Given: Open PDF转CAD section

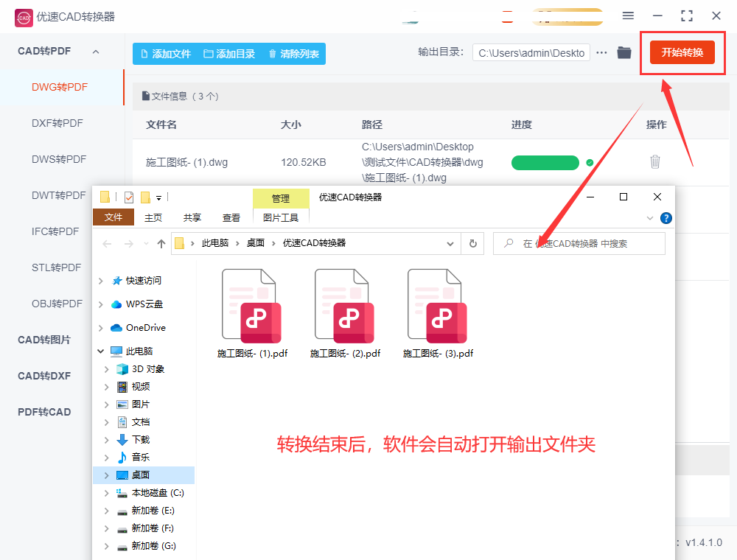Looking at the screenshot, I should point(44,412).
